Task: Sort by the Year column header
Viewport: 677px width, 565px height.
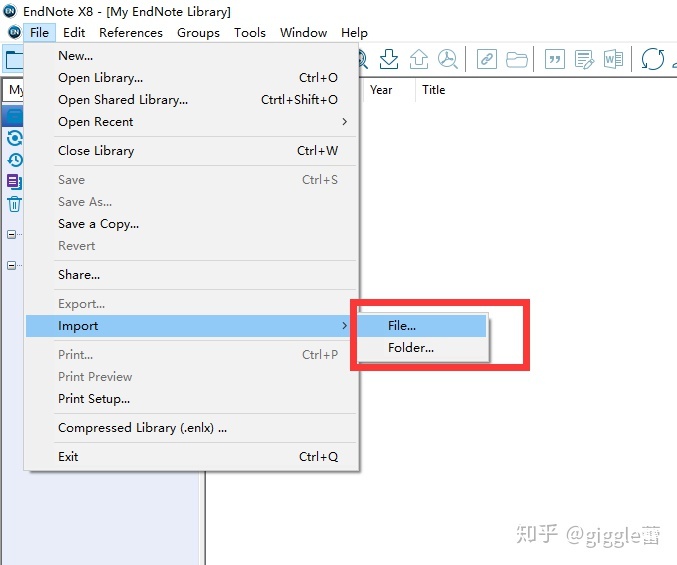Action: tap(389, 90)
